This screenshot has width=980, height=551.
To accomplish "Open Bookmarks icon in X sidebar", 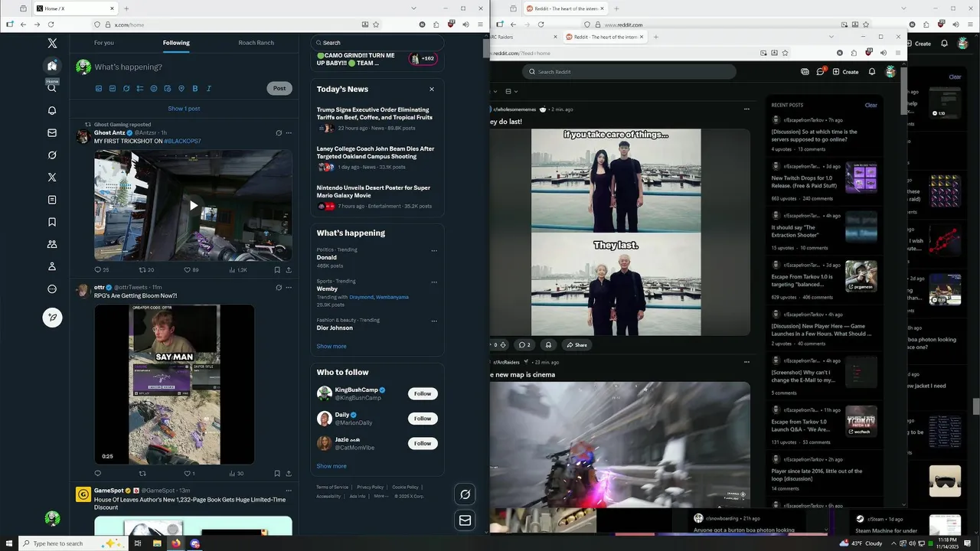I will pyautogui.click(x=52, y=222).
